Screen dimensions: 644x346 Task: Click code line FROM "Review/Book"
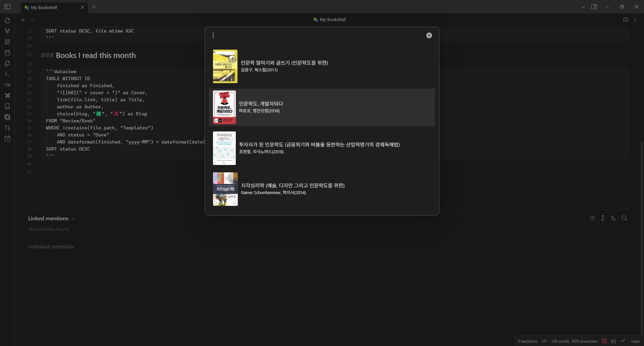tap(70, 121)
